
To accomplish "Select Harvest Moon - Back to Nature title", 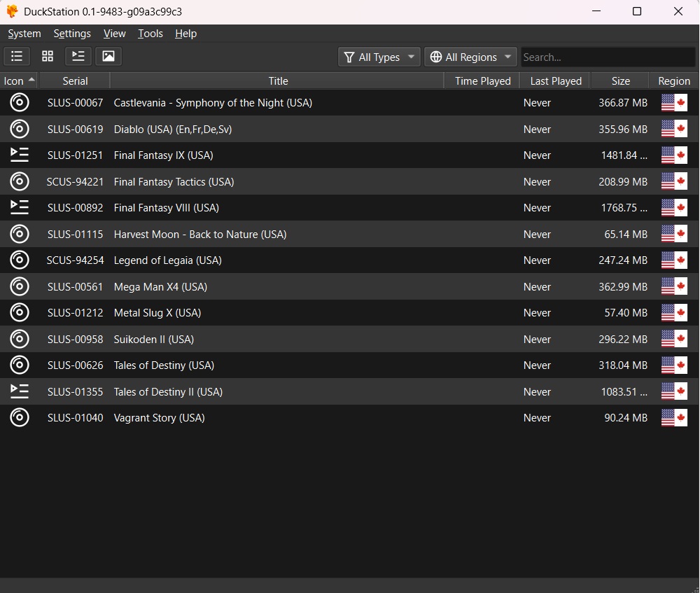I will pyautogui.click(x=200, y=234).
